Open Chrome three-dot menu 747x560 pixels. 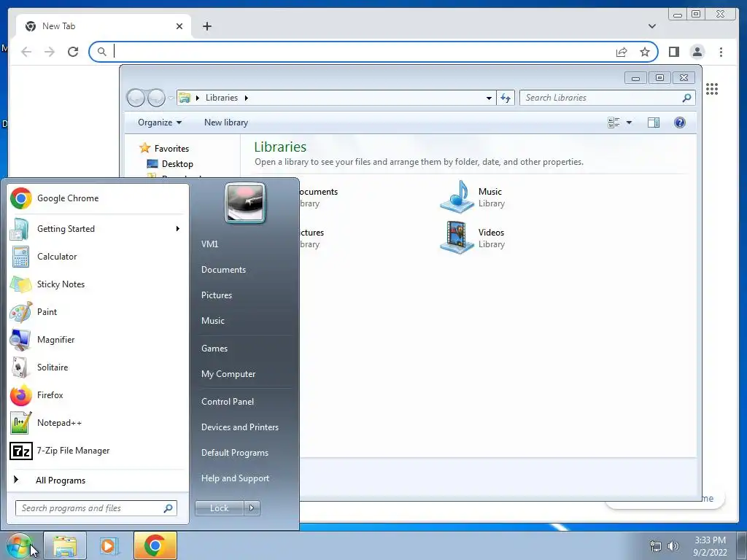tap(721, 52)
